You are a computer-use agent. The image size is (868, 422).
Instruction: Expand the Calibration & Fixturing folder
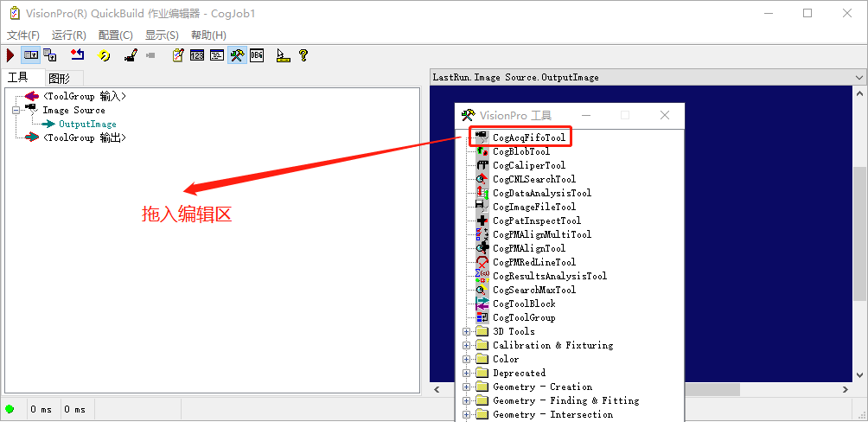(466, 345)
